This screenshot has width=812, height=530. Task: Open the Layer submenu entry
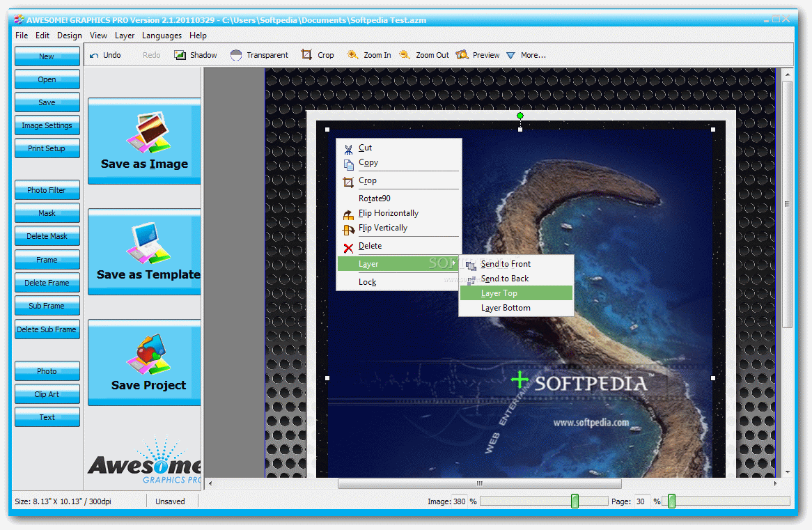pyautogui.click(x=398, y=264)
